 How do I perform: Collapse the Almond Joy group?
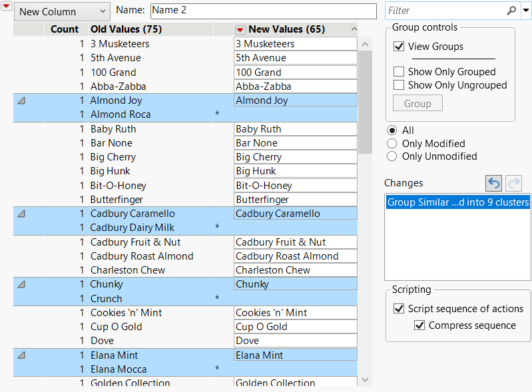(x=21, y=100)
